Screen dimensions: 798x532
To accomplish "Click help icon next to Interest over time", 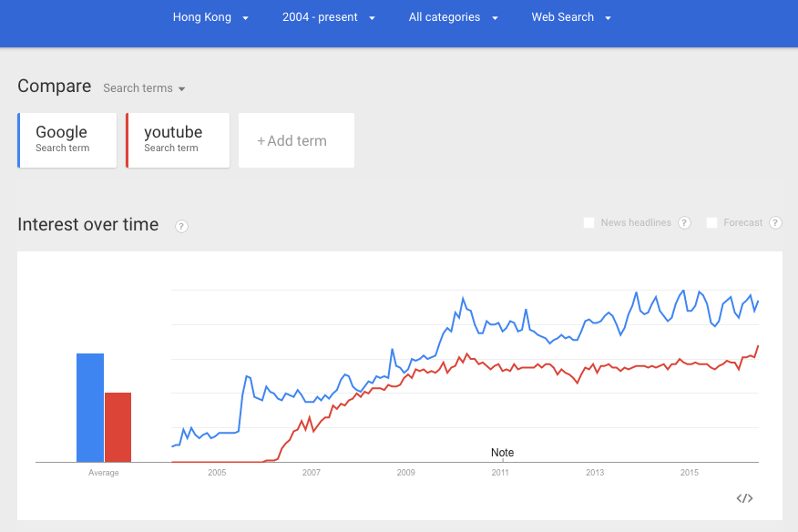I will tap(181, 226).
